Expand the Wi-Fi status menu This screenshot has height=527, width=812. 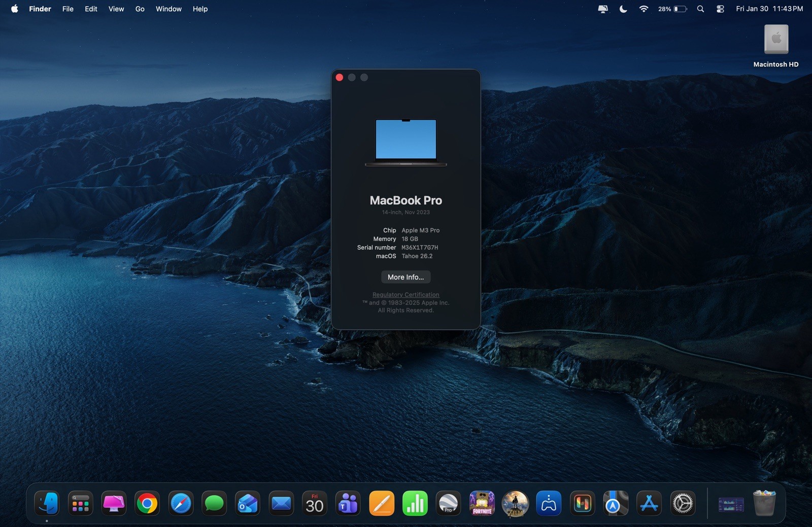(644, 9)
